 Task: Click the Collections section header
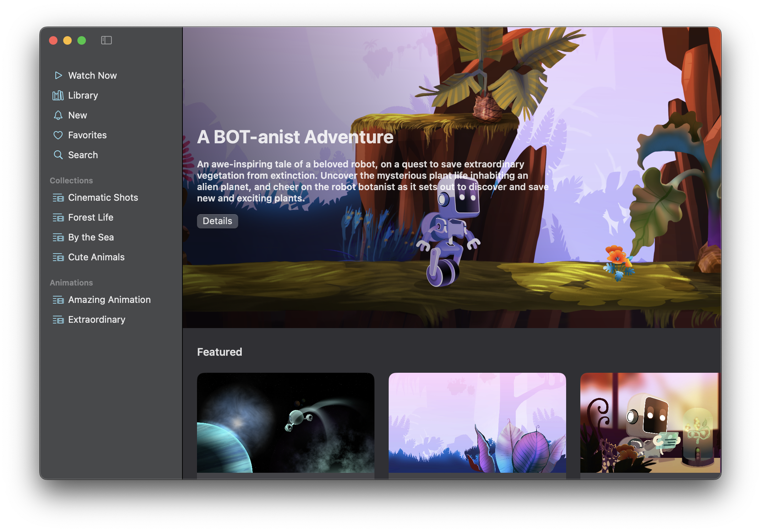[x=71, y=181]
